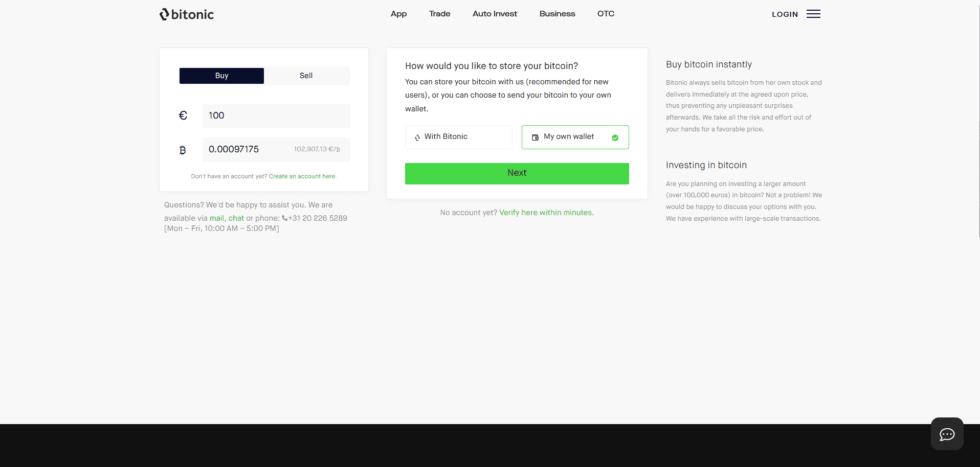Click the phone number +31 20 226 5289
The width and height of the screenshot is (980, 467).
318,218
